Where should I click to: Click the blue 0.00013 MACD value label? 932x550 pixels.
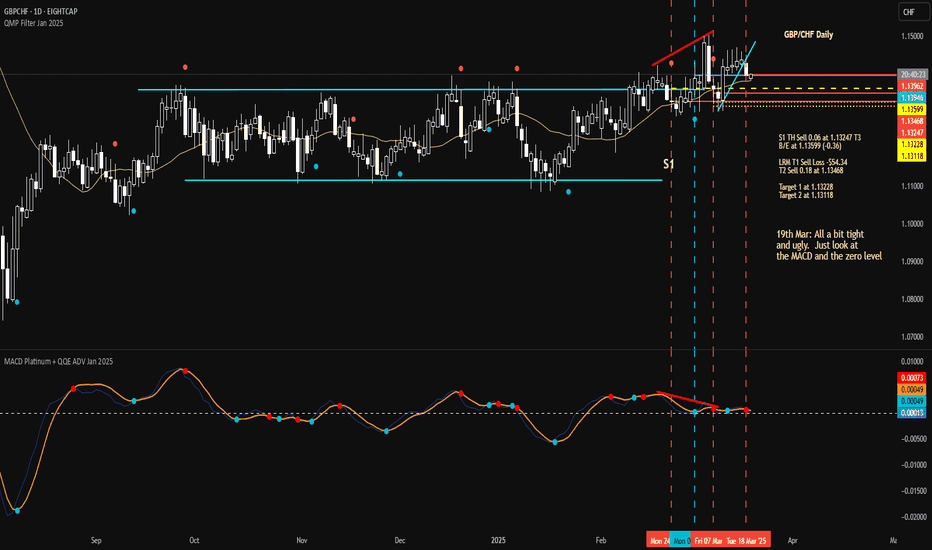(912, 413)
